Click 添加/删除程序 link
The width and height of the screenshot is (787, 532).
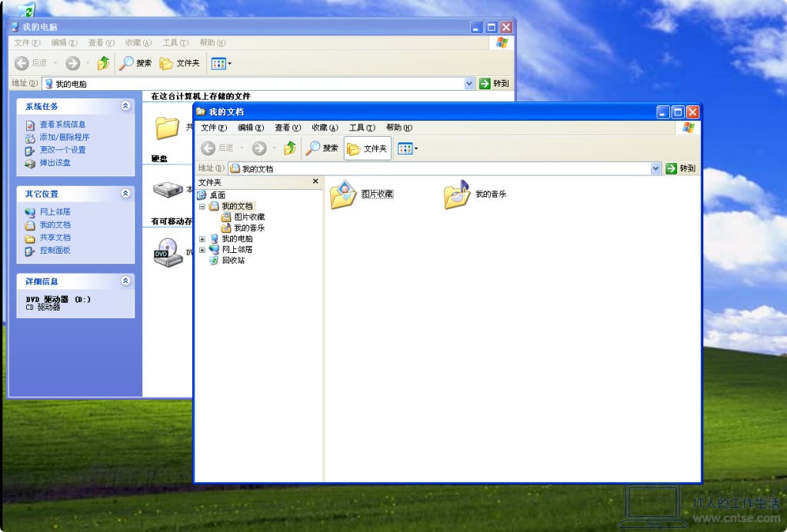[x=65, y=137]
